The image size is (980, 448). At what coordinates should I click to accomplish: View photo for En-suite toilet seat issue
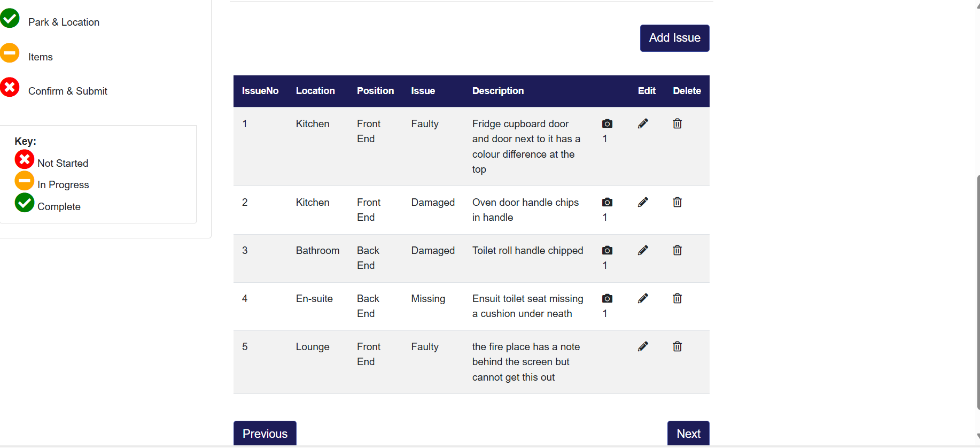tap(607, 298)
